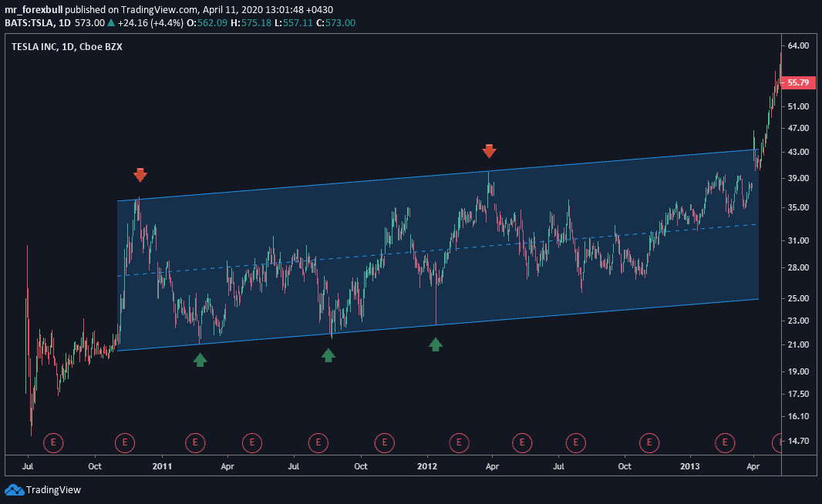Click the red down arrow above the April 2012 peak
Image resolution: width=822 pixels, height=504 pixels.
pos(488,150)
